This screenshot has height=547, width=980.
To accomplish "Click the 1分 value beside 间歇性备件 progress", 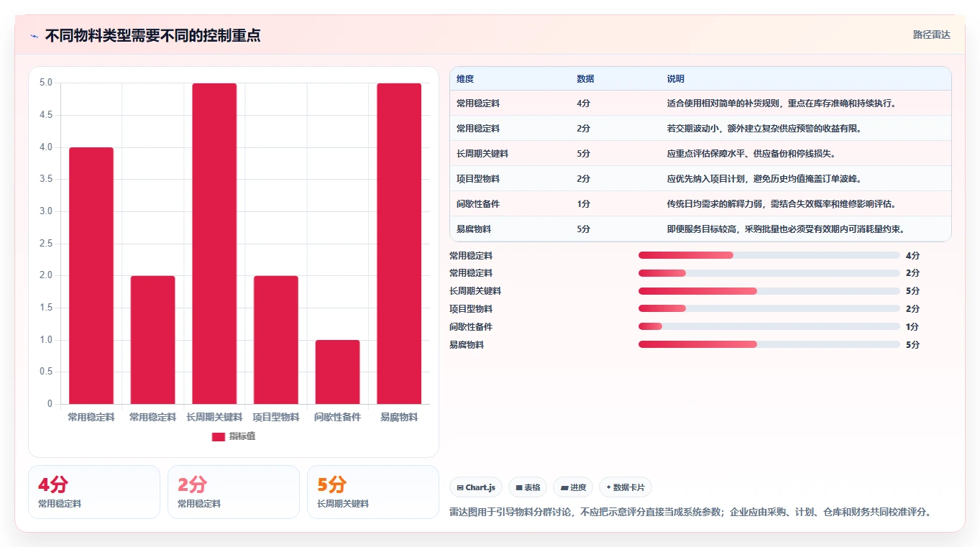I will (x=912, y=327).
